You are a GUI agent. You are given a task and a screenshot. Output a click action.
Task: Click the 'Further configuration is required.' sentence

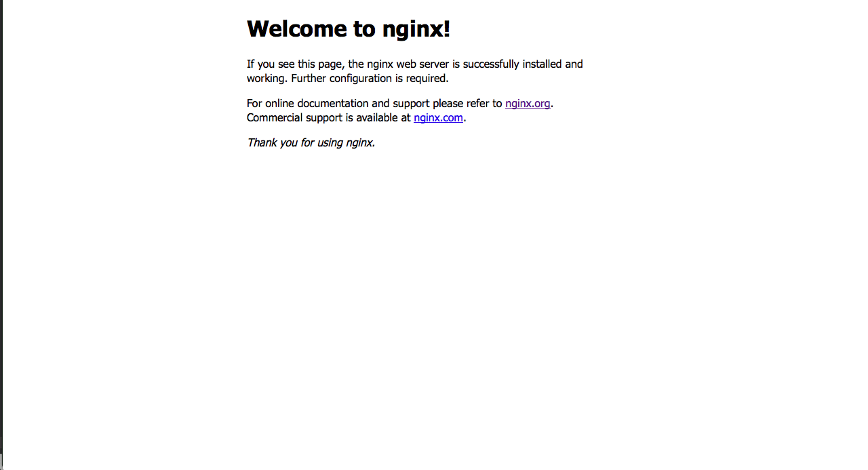[x=370, y=79]
